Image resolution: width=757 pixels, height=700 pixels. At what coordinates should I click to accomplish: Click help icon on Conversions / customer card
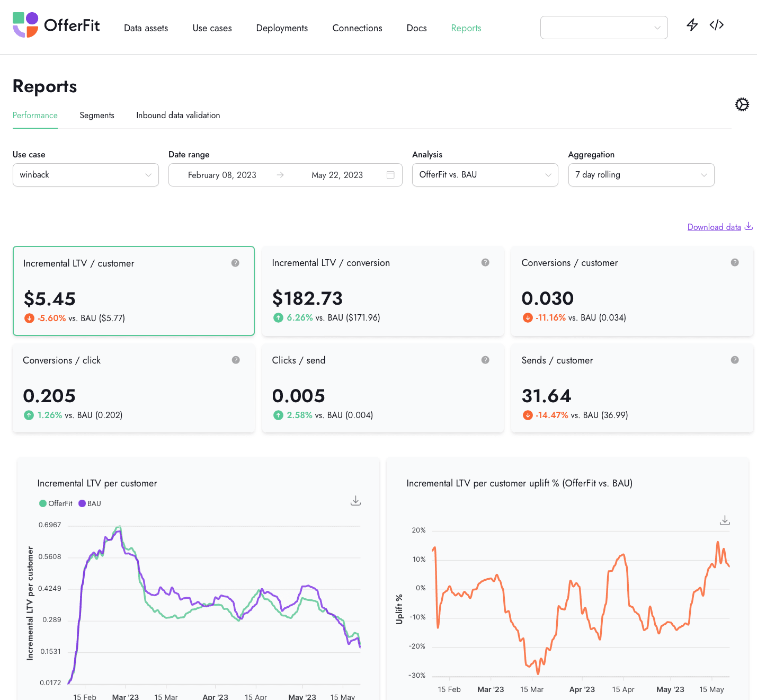coord(734,262)
